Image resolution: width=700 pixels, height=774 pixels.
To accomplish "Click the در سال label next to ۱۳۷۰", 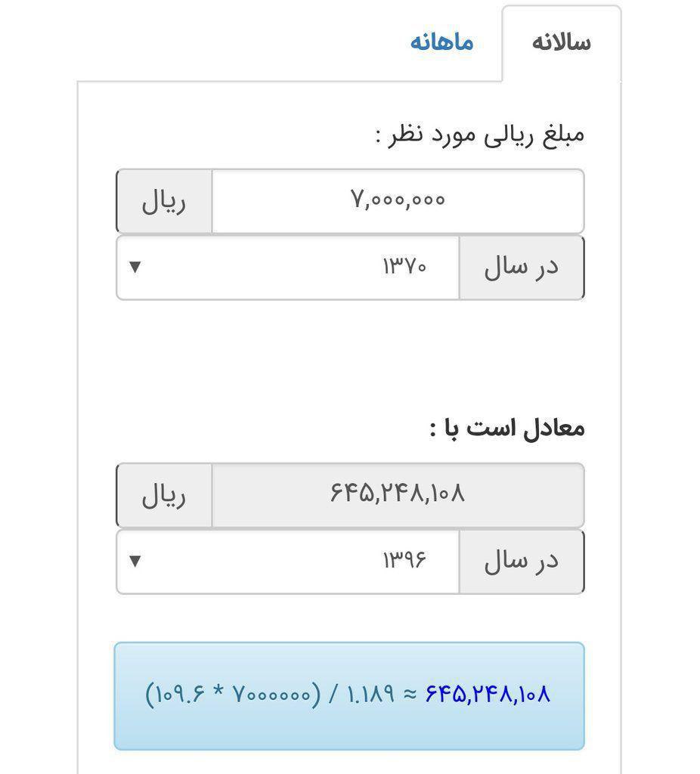I will click(521, 268).
